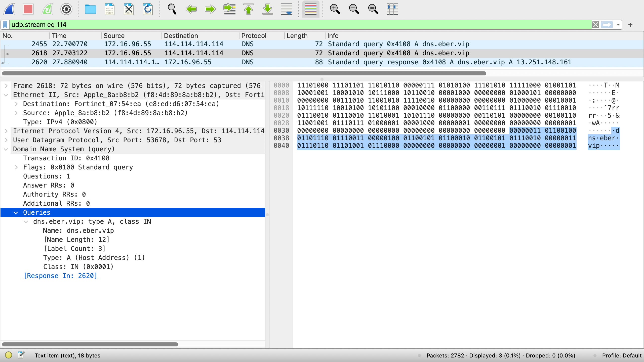The height and width of the screenshot is (362, 644).
Task: Select the Additional RRs: 0 field
Action: 56,203
